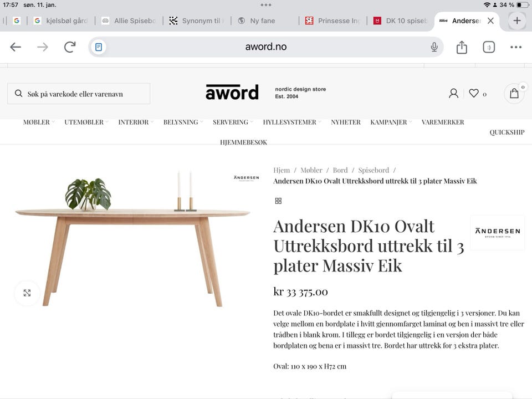This screenshot has width=532, height=399.
Task: Switch to the DK 10 spisebord tab
Action: [x=401, y=21]
